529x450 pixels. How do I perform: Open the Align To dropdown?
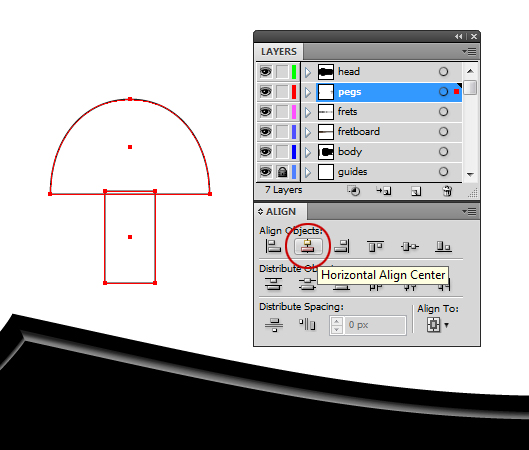(x=438, y=325)
